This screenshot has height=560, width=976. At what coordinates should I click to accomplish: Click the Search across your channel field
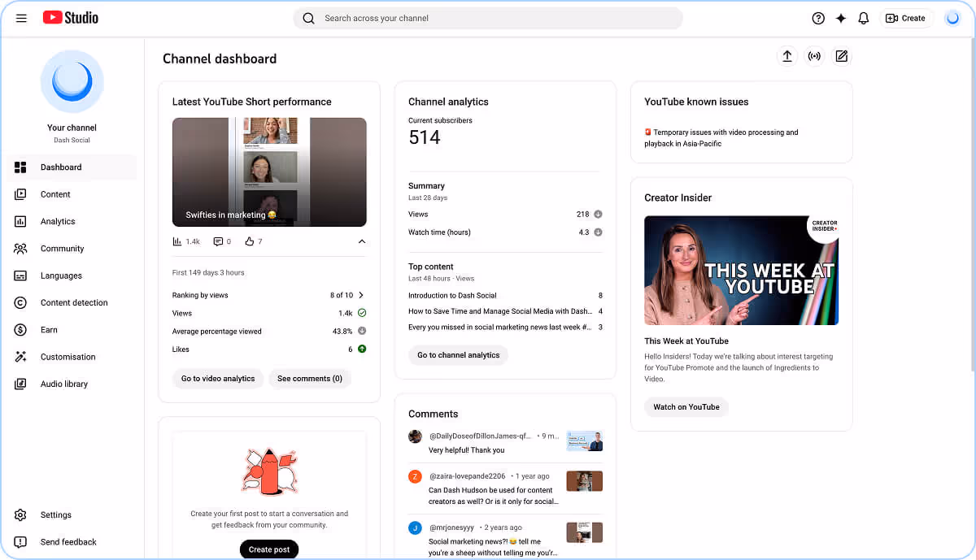(x=488, y=17)
